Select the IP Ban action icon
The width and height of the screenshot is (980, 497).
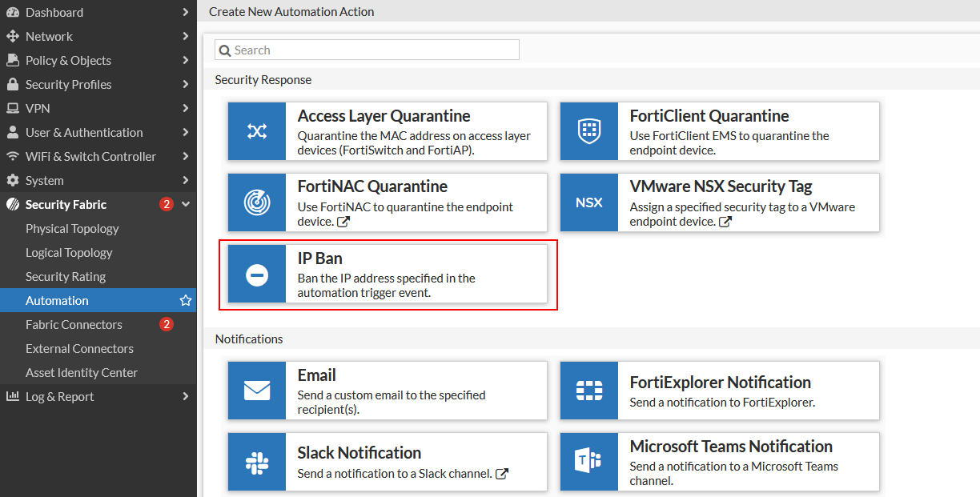(256, 274)
